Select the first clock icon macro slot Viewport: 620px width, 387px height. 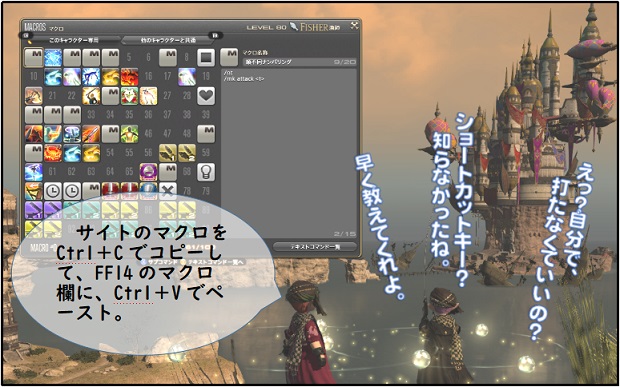click(x=53, y=191)
